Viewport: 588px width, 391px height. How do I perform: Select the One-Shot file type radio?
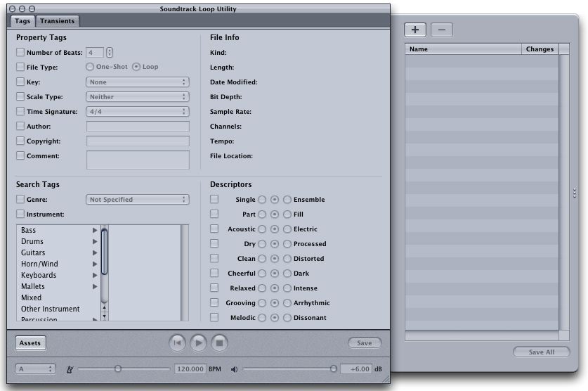[90, 67]
